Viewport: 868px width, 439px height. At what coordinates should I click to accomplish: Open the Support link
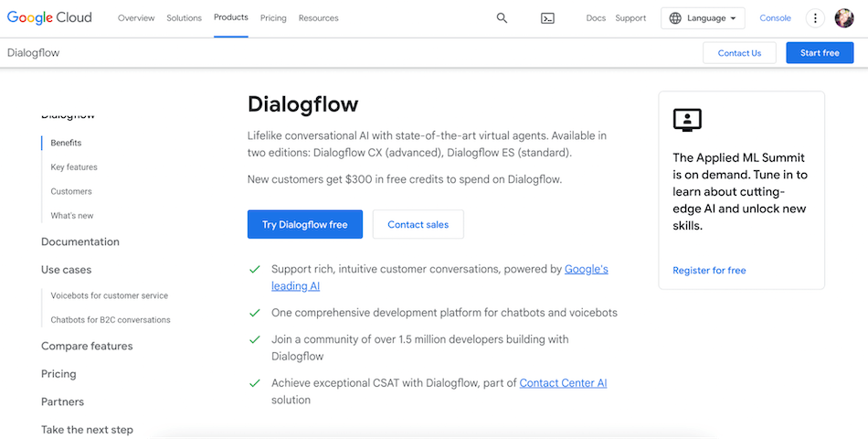click(x=630, y=18)
